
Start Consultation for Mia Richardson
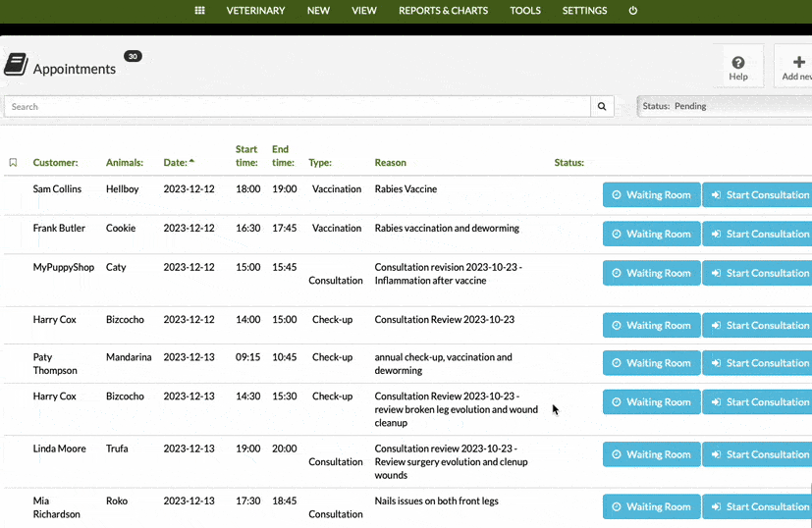pyautogui.click(x=757, y=506)
